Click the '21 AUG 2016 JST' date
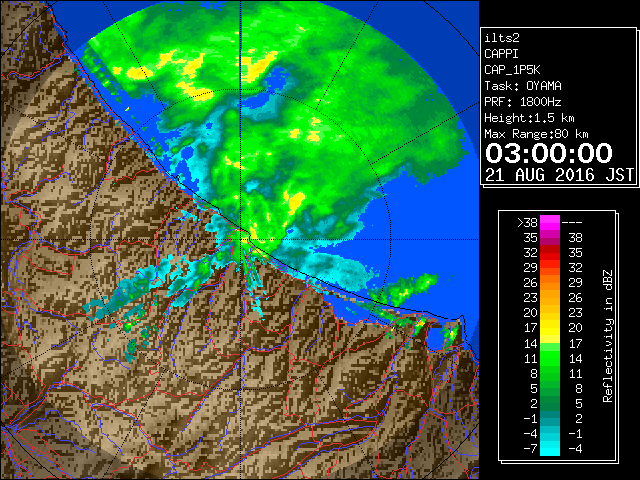 pos(560,175)
